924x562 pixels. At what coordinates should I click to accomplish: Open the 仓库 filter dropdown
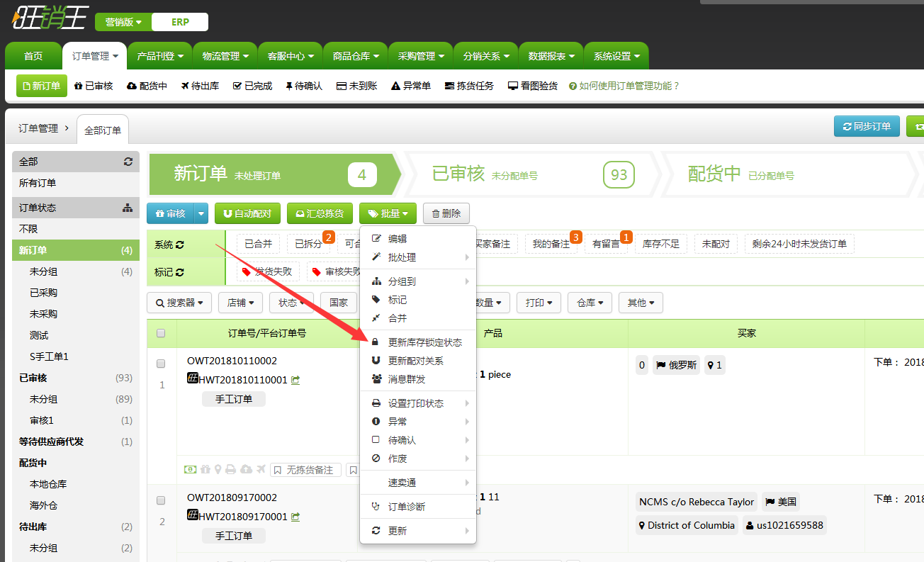[x=590, y=303]
